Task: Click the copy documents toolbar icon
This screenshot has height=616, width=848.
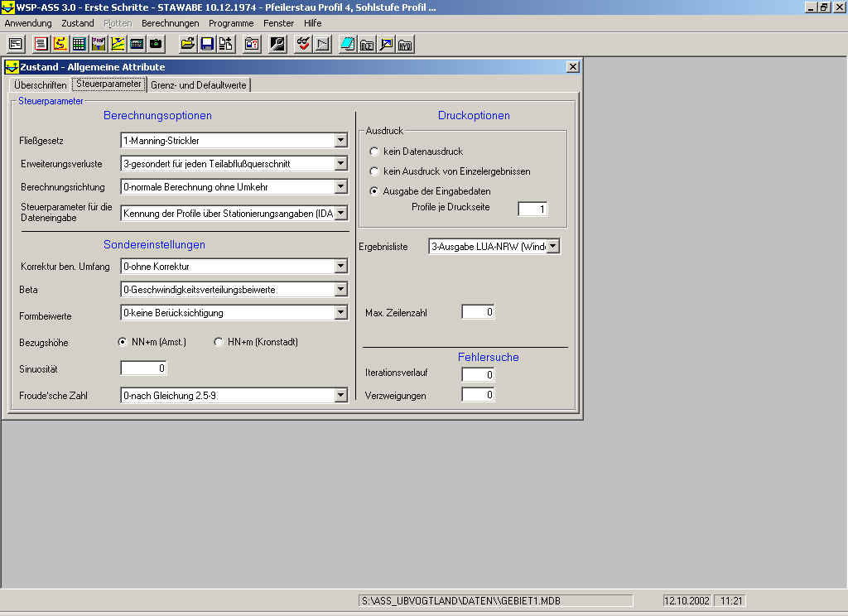Action: 226,44
